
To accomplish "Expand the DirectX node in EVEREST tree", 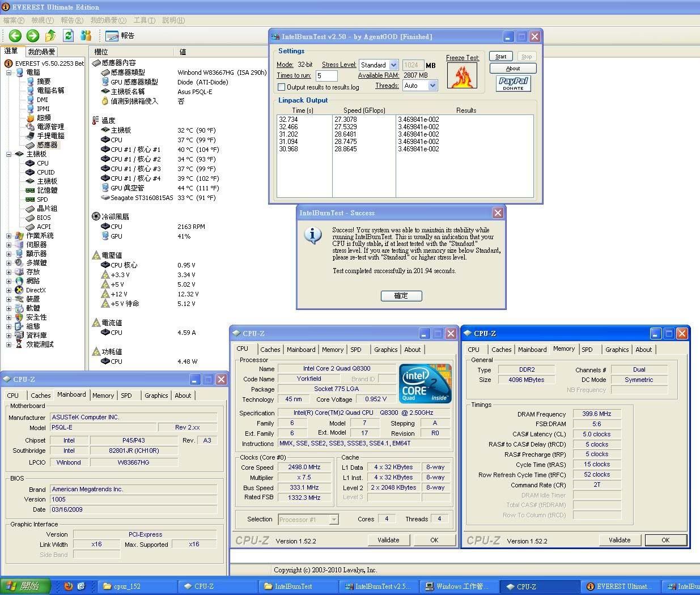I will [9, 290].
